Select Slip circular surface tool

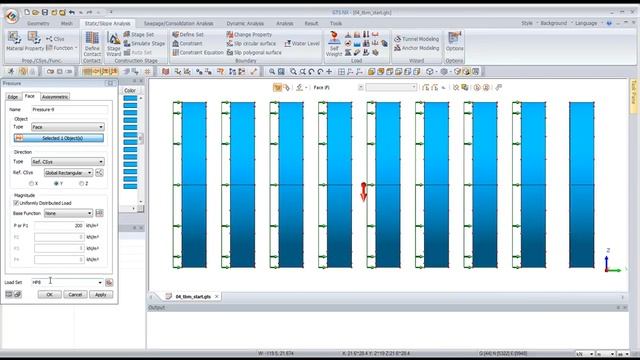[251, 43]
